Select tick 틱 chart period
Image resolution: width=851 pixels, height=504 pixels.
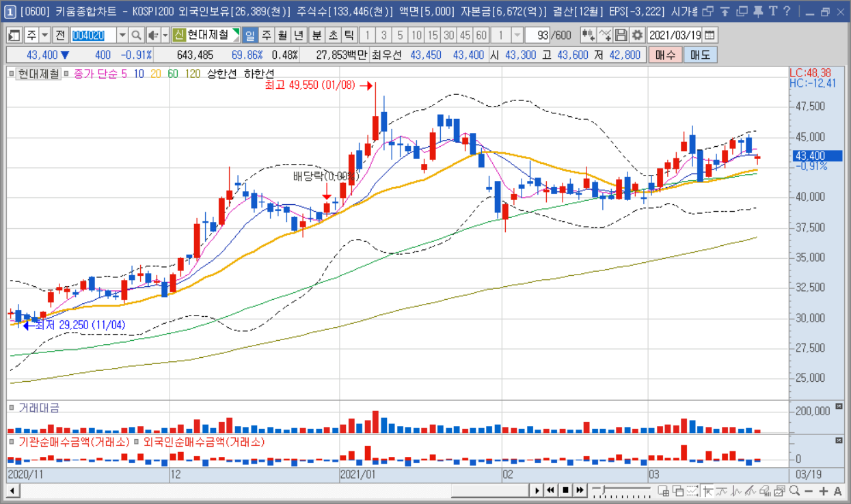[x=349, y=35]
